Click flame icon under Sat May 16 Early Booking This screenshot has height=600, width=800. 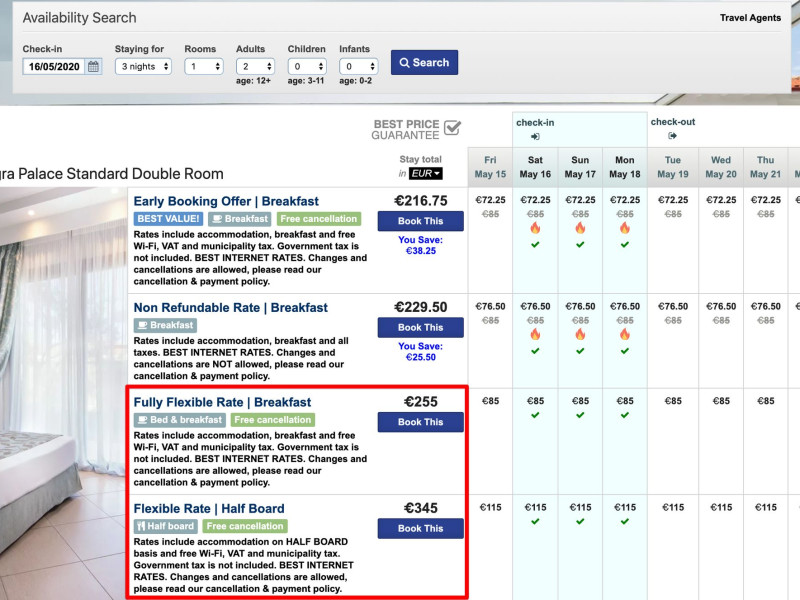(x=535, y=228)
